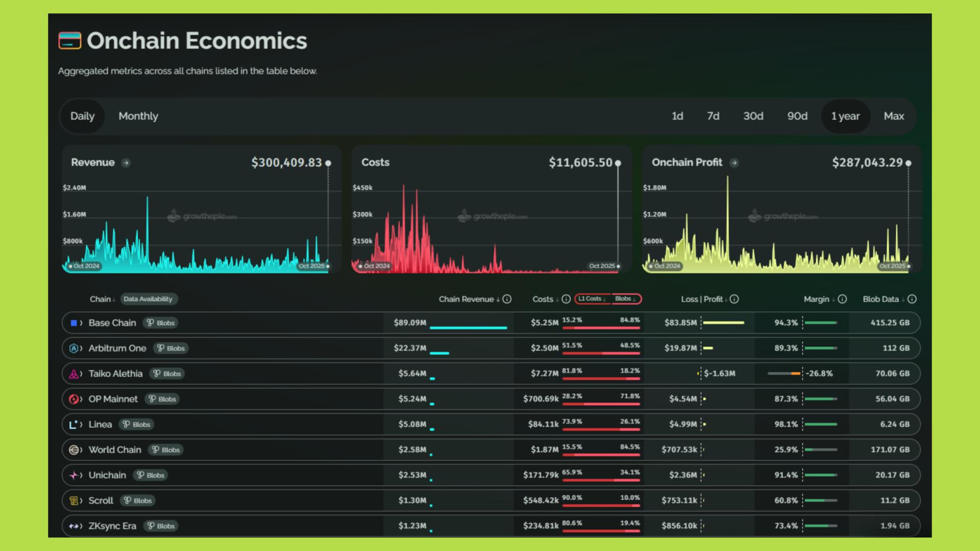Click the Revenue chart arrow icon
Screen dimensions: 980x551
[126, 163]
